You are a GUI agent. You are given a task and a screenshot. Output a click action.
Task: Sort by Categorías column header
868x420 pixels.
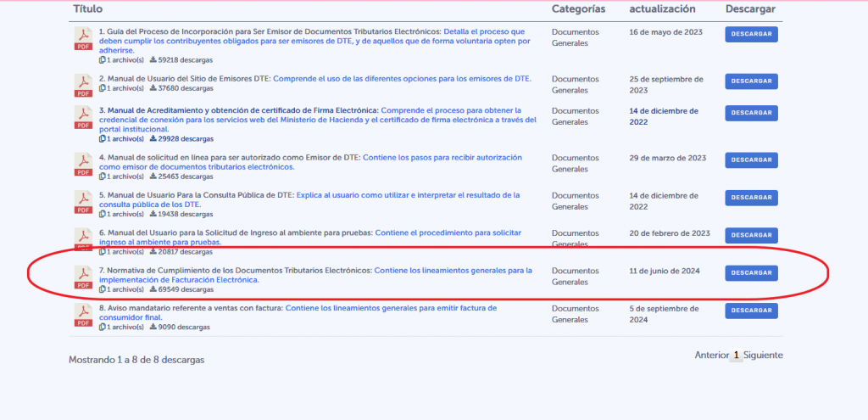578,8
